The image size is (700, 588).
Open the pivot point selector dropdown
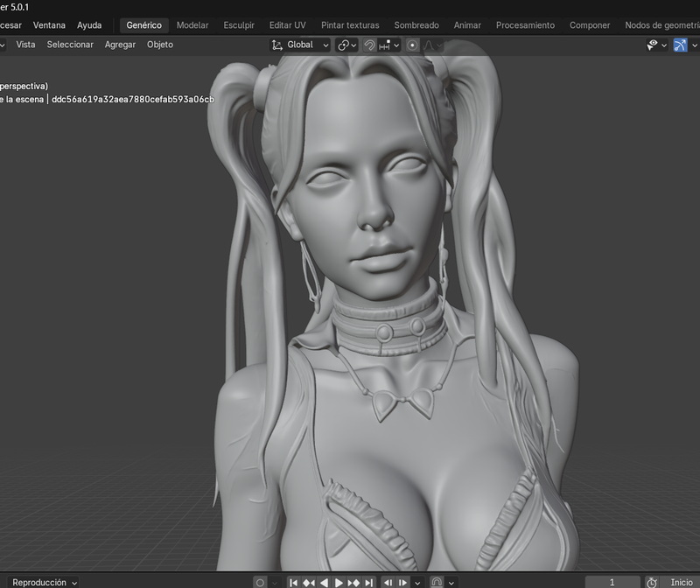click(346, 45)
